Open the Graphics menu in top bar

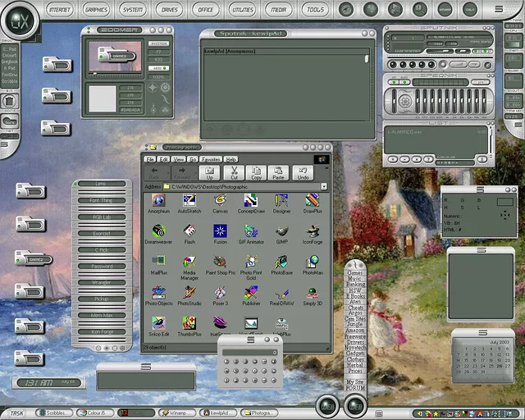click(97, 10)
